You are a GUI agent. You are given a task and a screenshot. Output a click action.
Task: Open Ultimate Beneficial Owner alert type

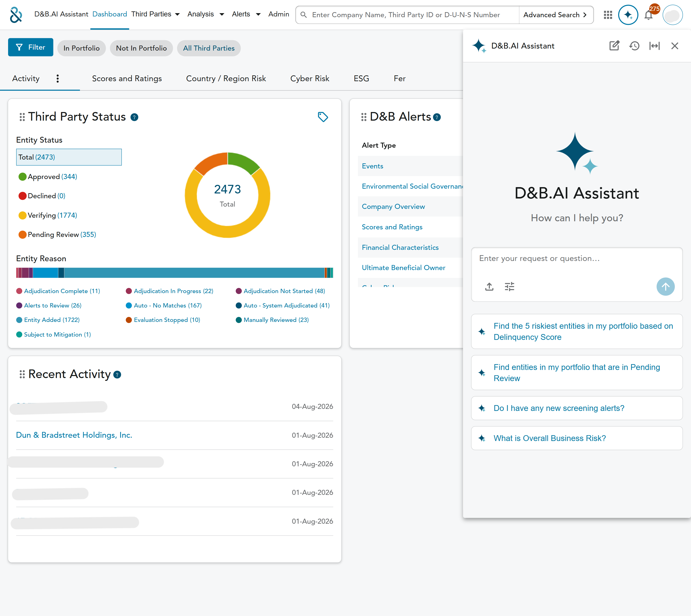pyautogui.click(x=404, y=268)
